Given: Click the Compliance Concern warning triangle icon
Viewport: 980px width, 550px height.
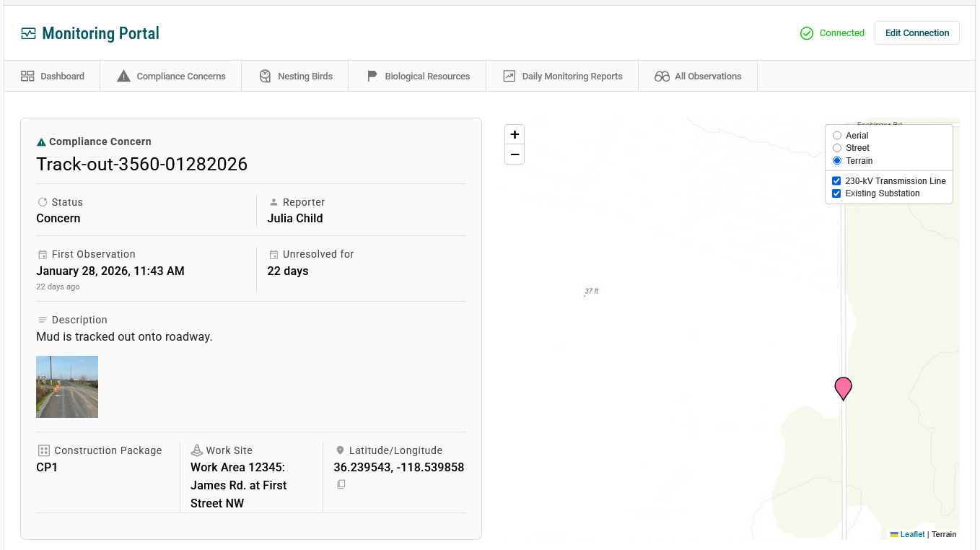Looking at the screenshot, I should pyautogui.click(x=41, y=142).
